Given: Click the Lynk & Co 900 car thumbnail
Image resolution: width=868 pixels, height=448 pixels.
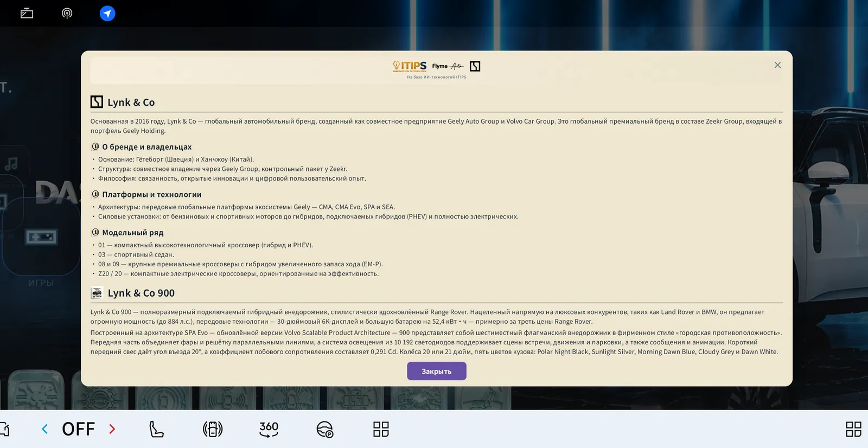Looking at the screenshot, I should tap(97, 293).
